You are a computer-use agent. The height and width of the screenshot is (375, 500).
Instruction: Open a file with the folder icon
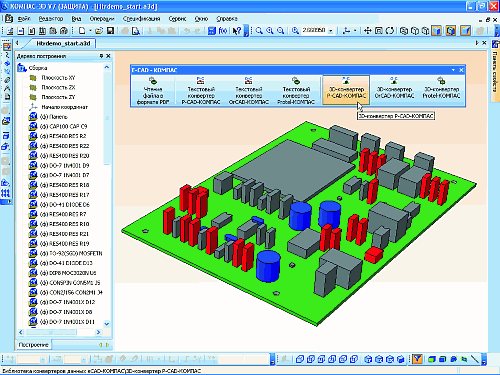pyautogui.click(x=99, y=31)
